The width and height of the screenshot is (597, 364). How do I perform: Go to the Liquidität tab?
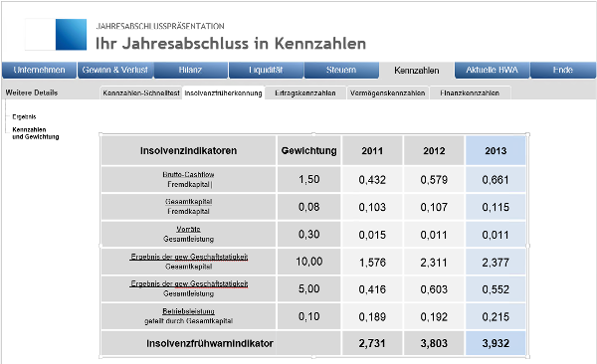[x=266, y=70]
